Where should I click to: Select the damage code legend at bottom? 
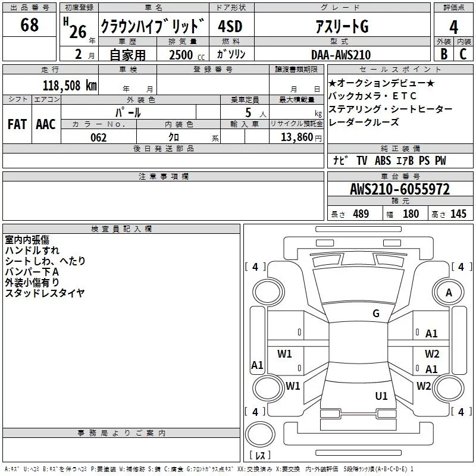[209, 469]
